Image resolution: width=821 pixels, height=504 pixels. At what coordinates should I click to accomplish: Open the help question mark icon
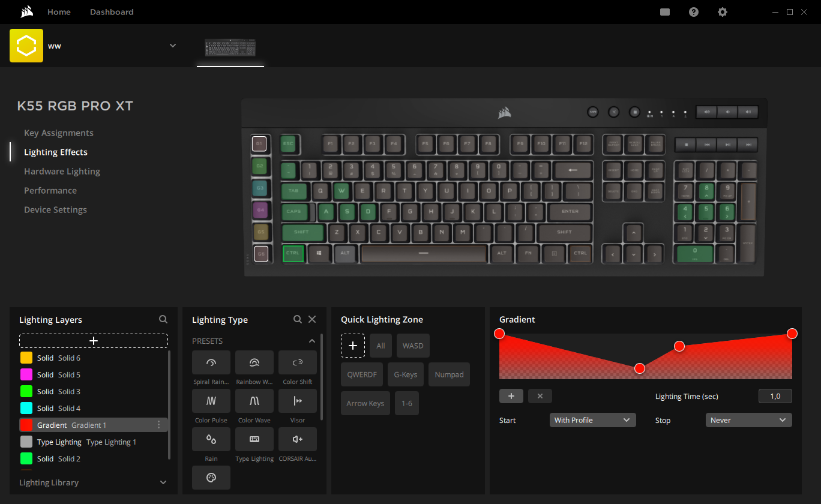[x=694, y=12]
